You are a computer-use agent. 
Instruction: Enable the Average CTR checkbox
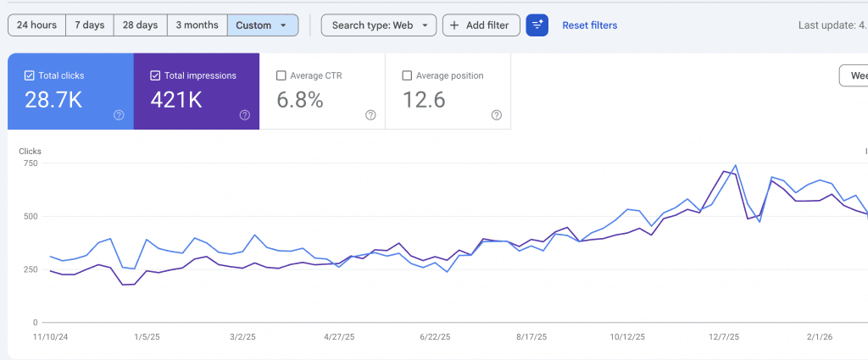(281, 75)
